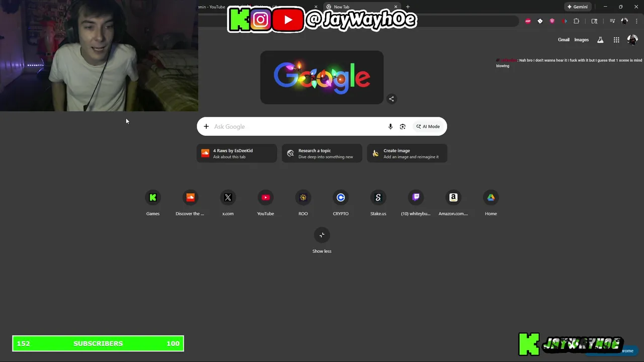Open the SoundCloud Discover shortcut

pos(190,203)
